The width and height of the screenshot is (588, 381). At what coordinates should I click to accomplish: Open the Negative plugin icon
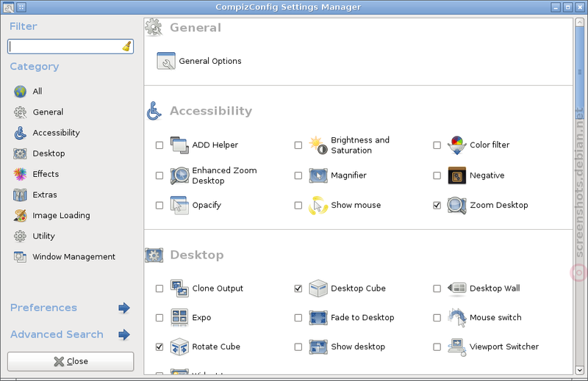click(x=456, y=175)
